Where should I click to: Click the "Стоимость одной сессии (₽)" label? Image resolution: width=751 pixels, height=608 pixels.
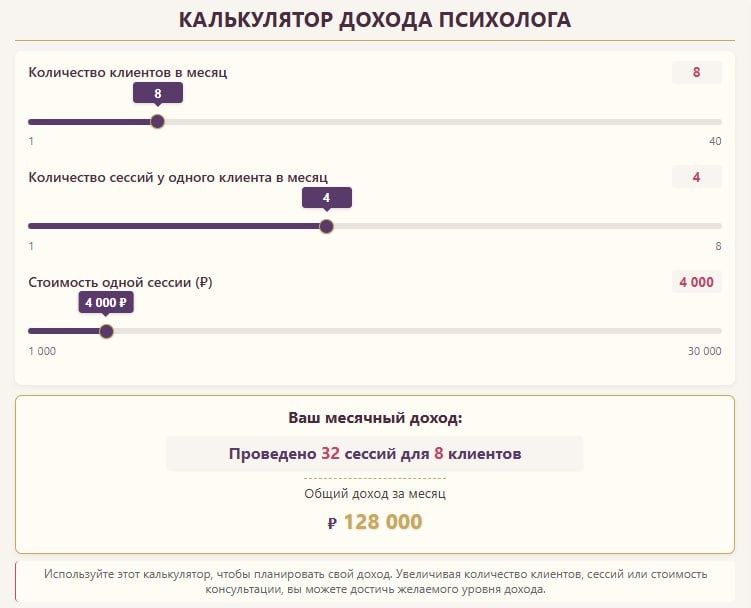[120, 282]
